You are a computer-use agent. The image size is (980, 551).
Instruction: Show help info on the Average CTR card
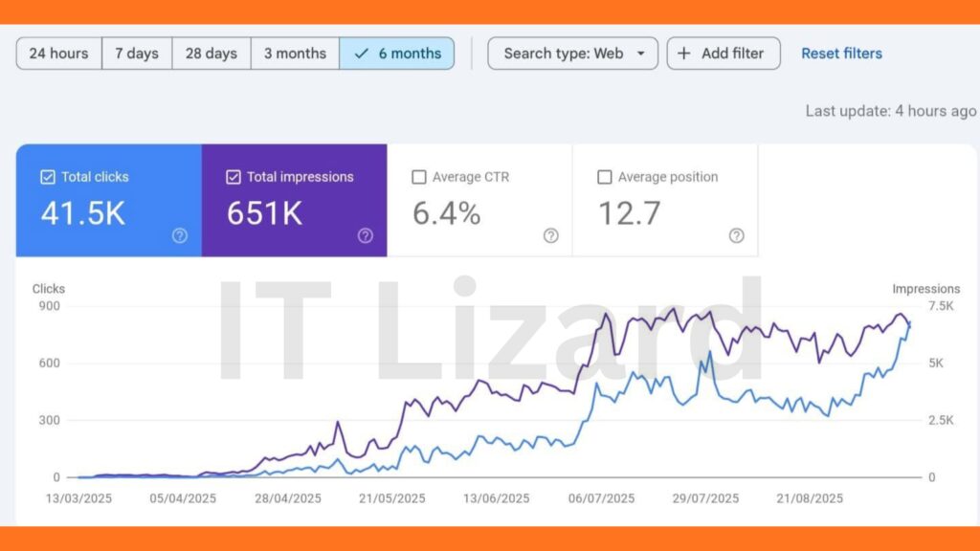[x=550, y=233]
